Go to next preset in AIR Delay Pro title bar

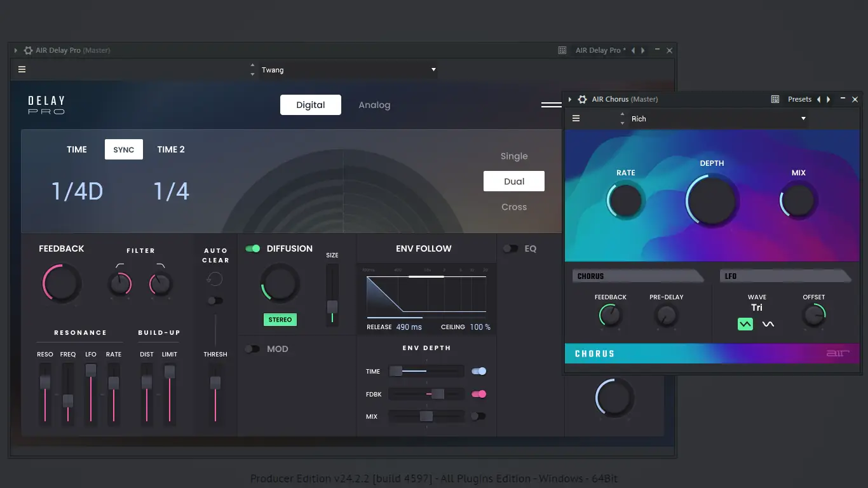pos(643,50)
